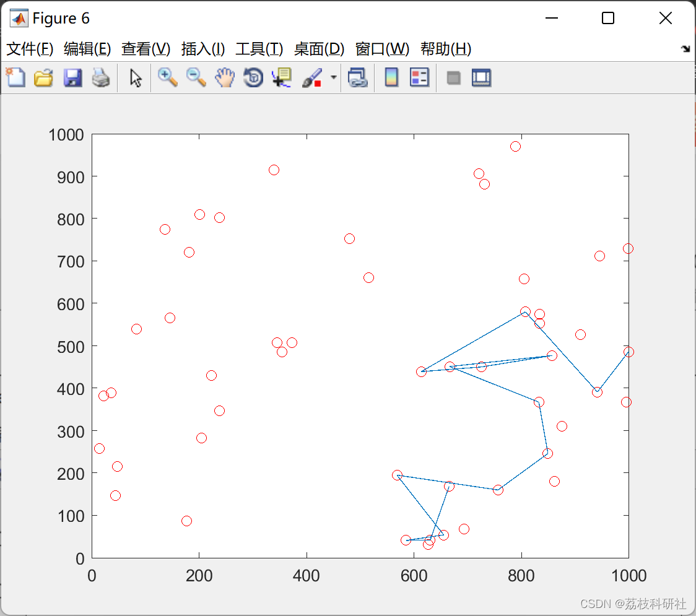
Task: Click the Hide Plot Tools icon
Action: pos(453,78)
